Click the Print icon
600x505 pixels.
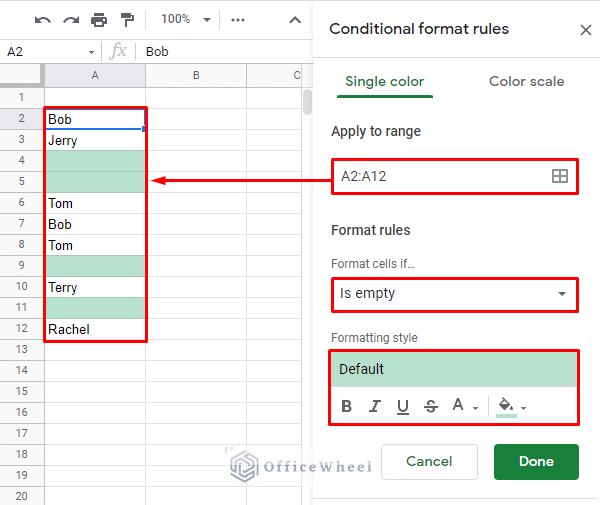pos(99,20)
